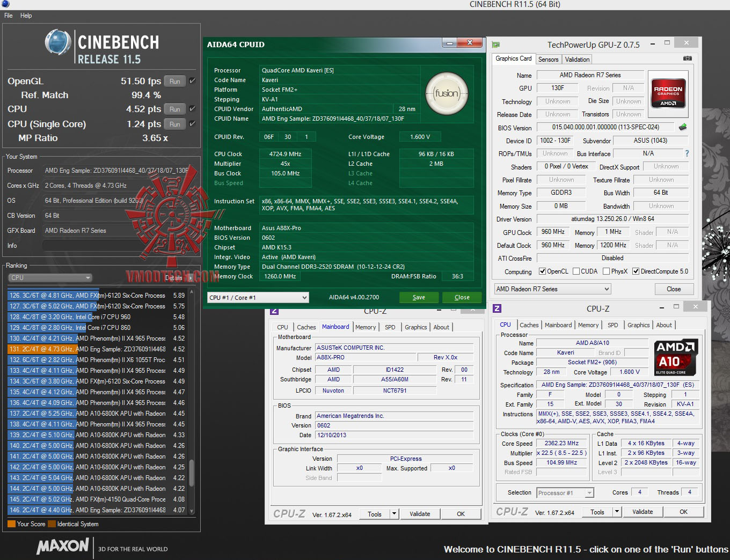Open the SPD tab in the CPU-Z processor window
730x560 pixels.
tap(612, 325)
